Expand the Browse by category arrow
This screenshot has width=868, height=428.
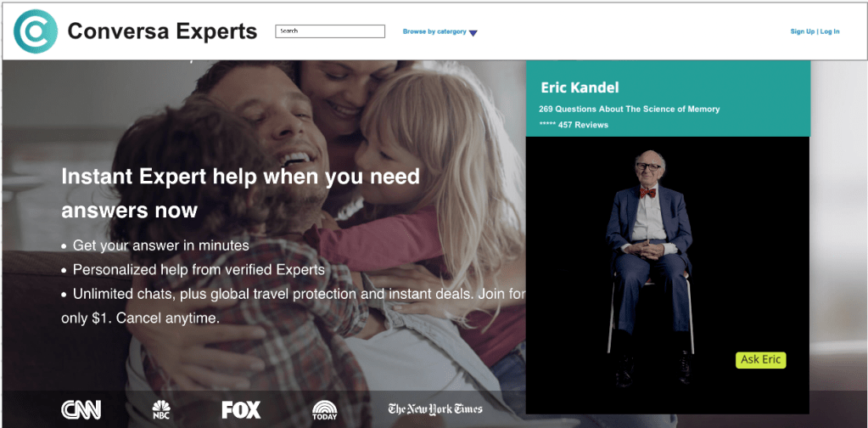(473, 32)
